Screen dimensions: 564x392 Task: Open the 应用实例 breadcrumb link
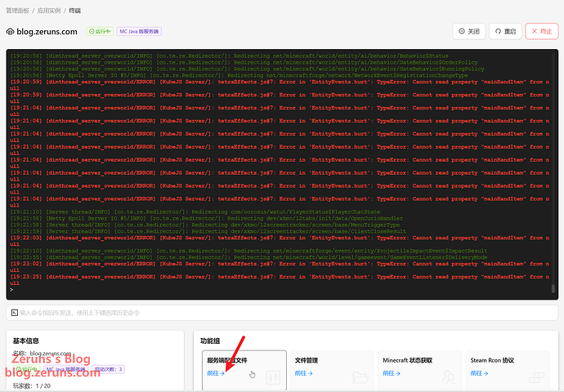click(x=49, y=11)
